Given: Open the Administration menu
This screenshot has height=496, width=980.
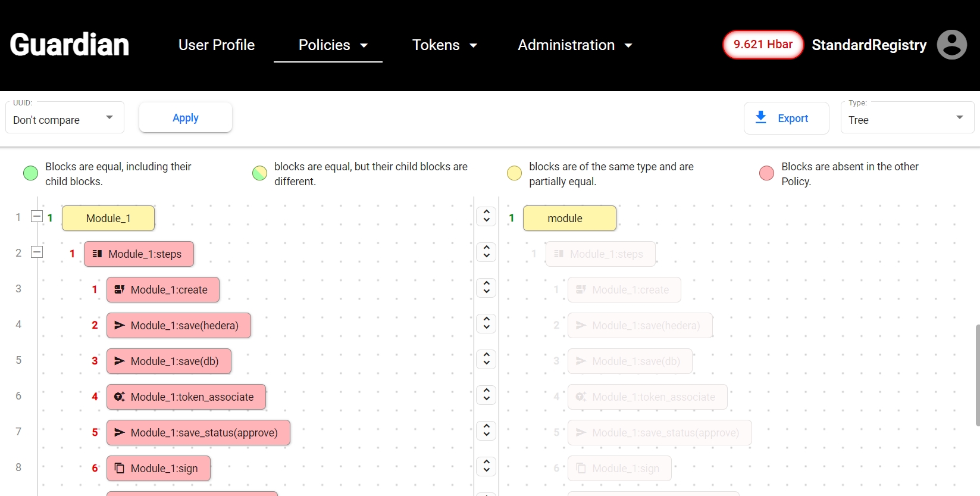Looking at the screenshot, I should point(574,45).
